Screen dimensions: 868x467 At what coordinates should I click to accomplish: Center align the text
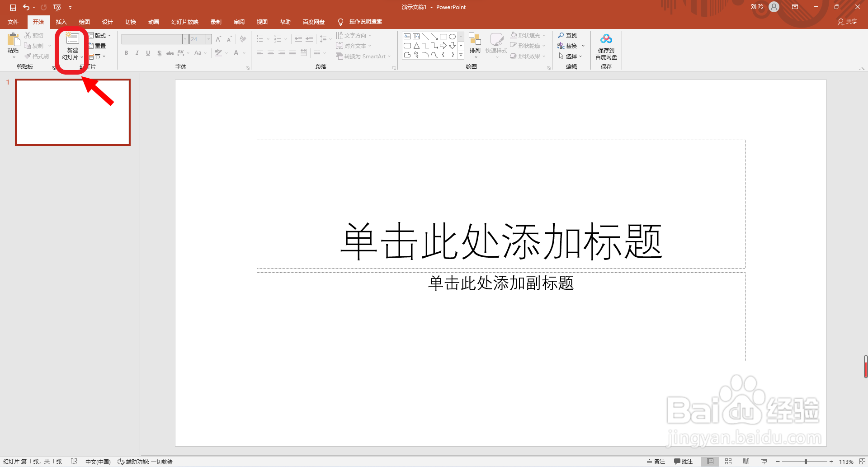pyautogui.click(x=271, y=53)
